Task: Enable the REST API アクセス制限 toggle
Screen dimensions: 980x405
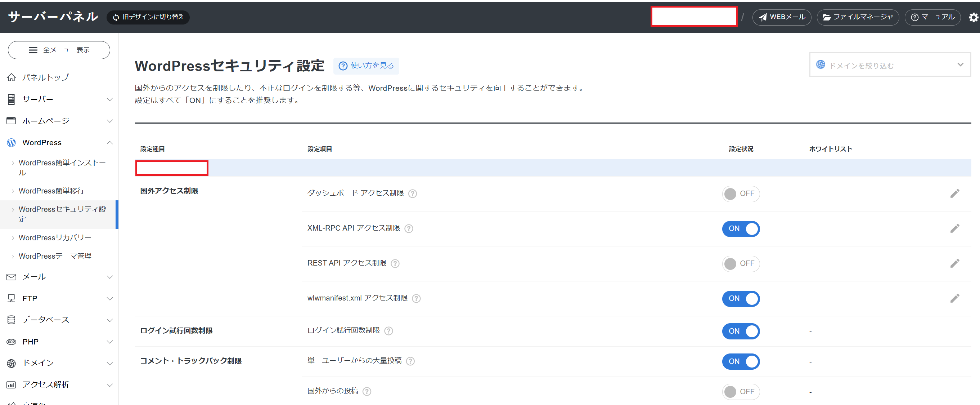Action: 741,263
